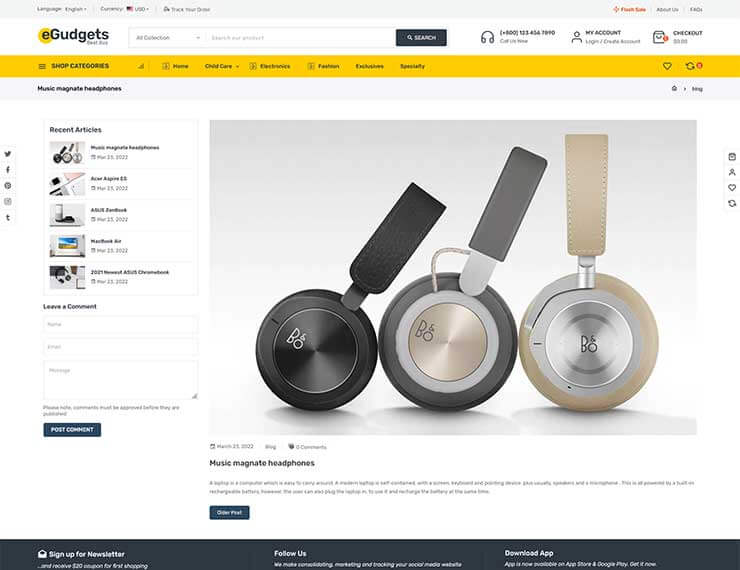Image resolution: width=740 pixels, height=570 pixels.
Task: Click the MacBook Air article title
Action: pyautogui.click(x=106, y=241)
